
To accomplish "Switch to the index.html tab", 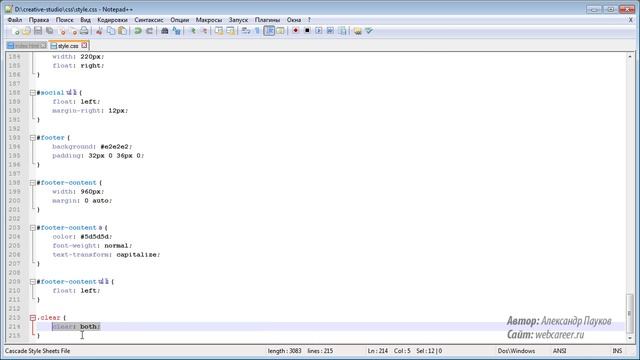I will tap(27, 46).
